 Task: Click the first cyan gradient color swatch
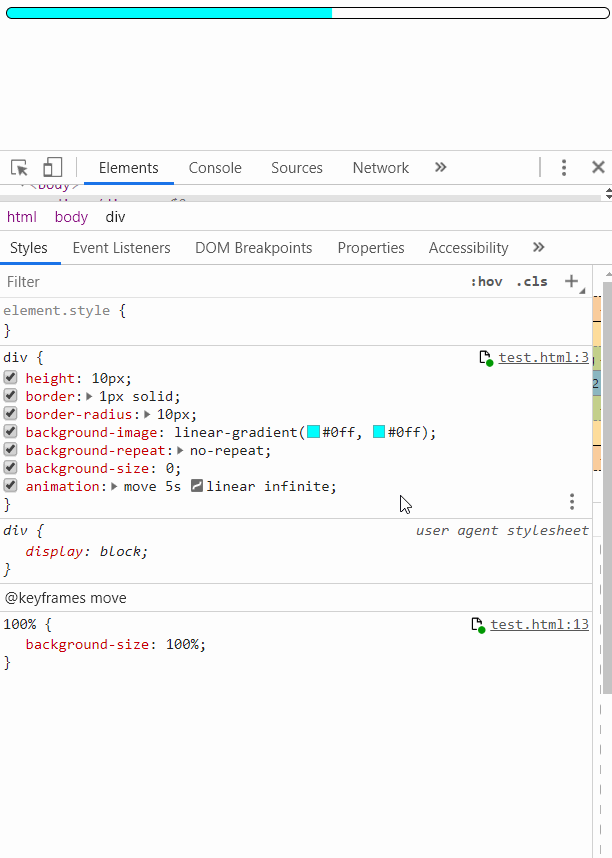point(313,433)
